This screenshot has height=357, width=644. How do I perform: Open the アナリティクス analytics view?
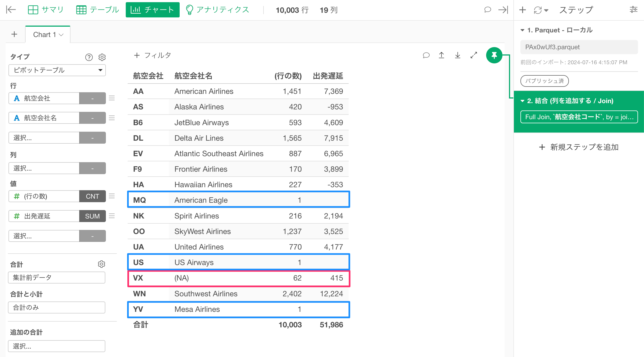coord(217,10)
